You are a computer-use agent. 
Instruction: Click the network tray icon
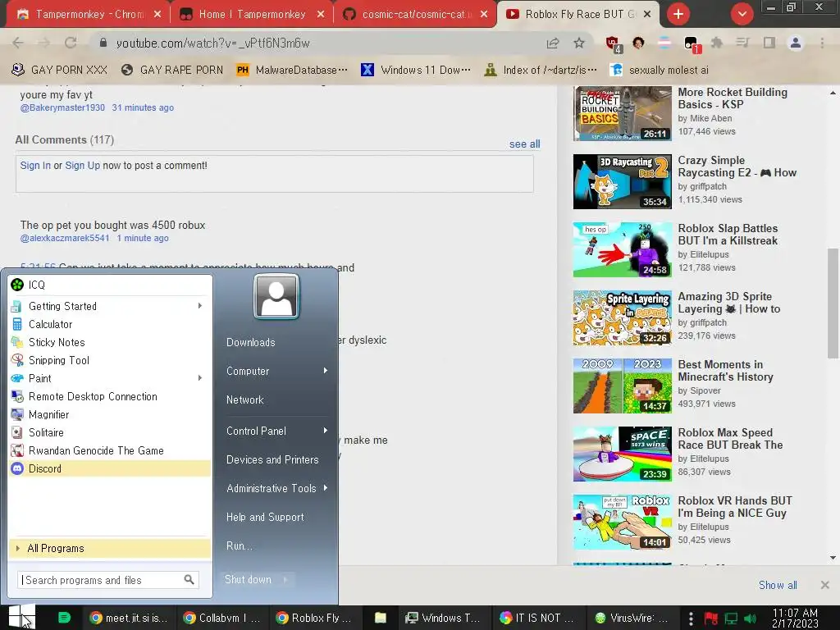(x=731, y=619)
